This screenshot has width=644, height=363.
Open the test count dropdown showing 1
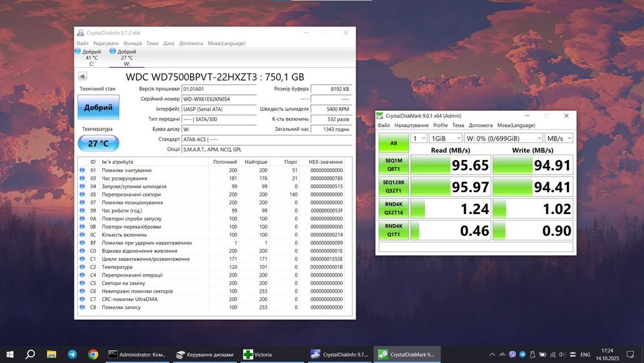[x=419, y=139]
